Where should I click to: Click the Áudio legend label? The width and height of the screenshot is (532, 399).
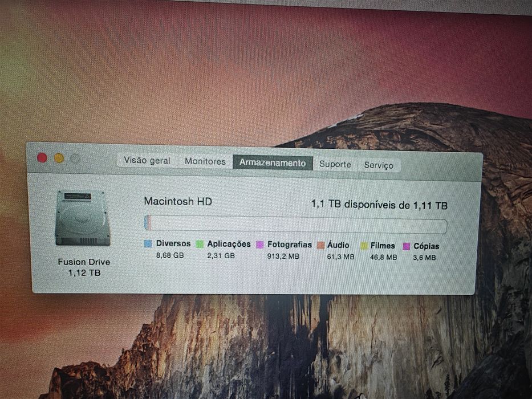point(338,245)
